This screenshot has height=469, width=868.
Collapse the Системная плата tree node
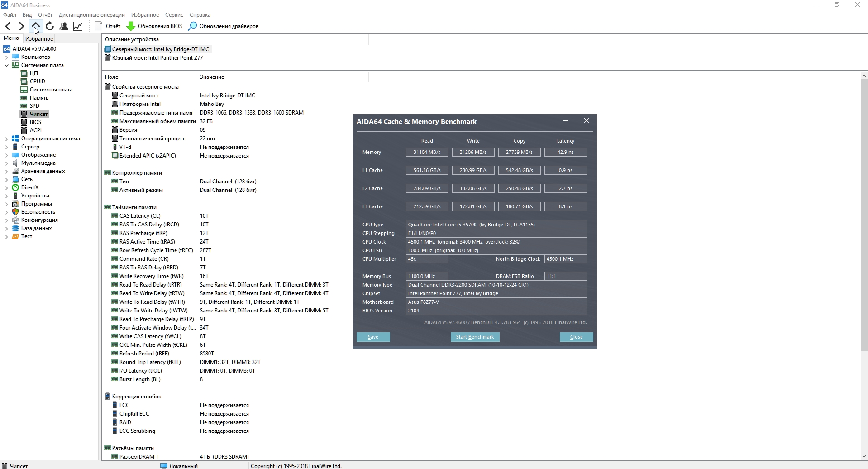click(7, 65)
